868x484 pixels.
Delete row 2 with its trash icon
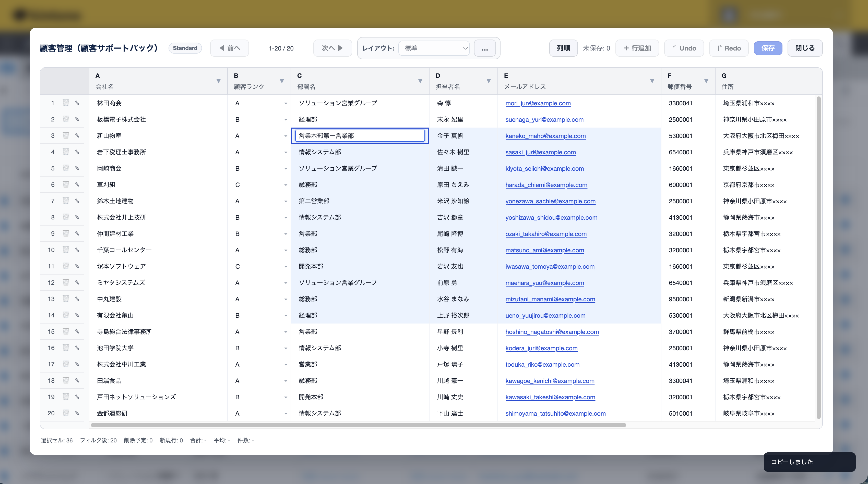click(66, 119)
